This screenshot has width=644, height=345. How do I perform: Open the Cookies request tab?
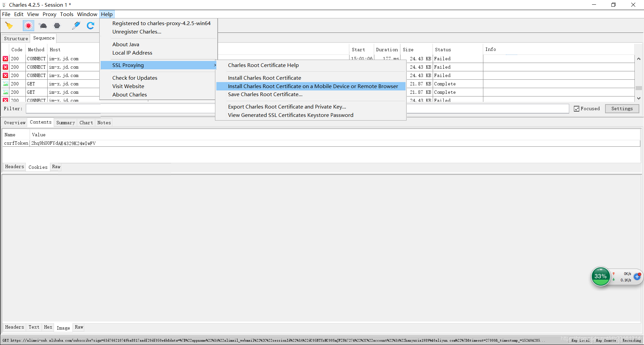click(38, 167)
